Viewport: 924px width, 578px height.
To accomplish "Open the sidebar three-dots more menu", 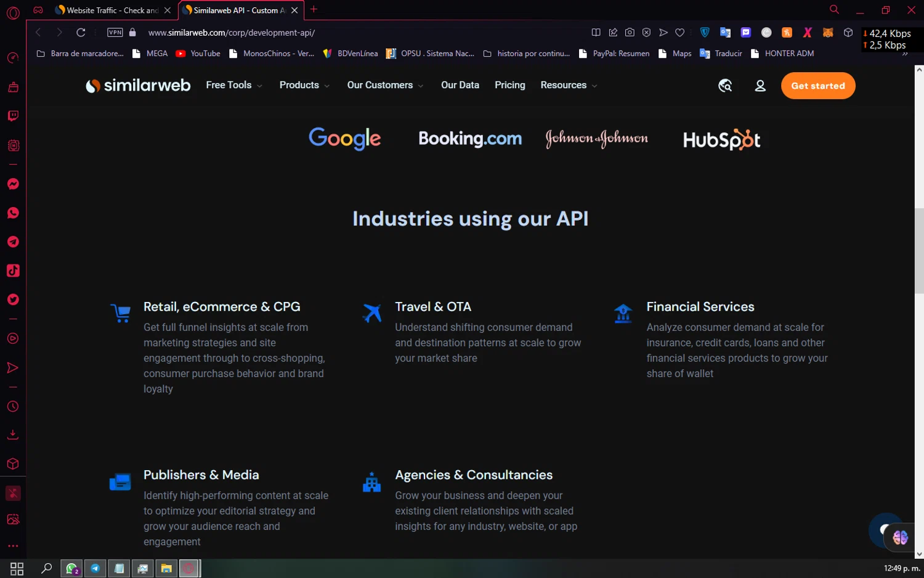I will [13, 546].
